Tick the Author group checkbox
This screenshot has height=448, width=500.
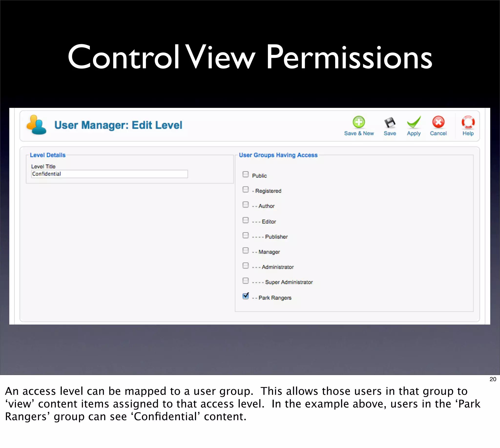246,204
